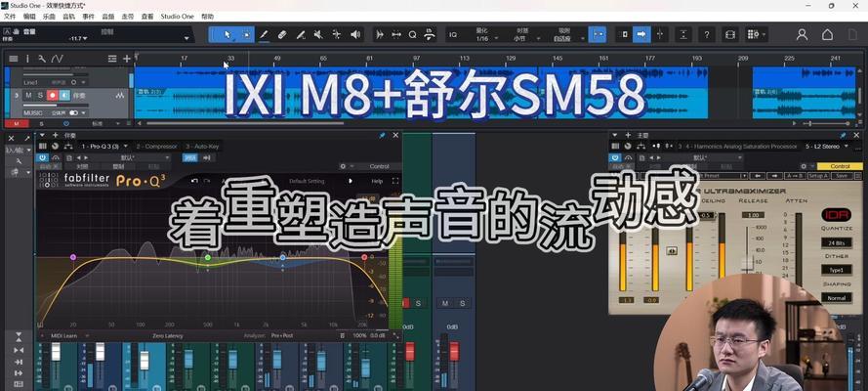Toggle Pro-Q 3 plugin power button
The width and height of the screenshot is (868, 391).
point(43,157)
